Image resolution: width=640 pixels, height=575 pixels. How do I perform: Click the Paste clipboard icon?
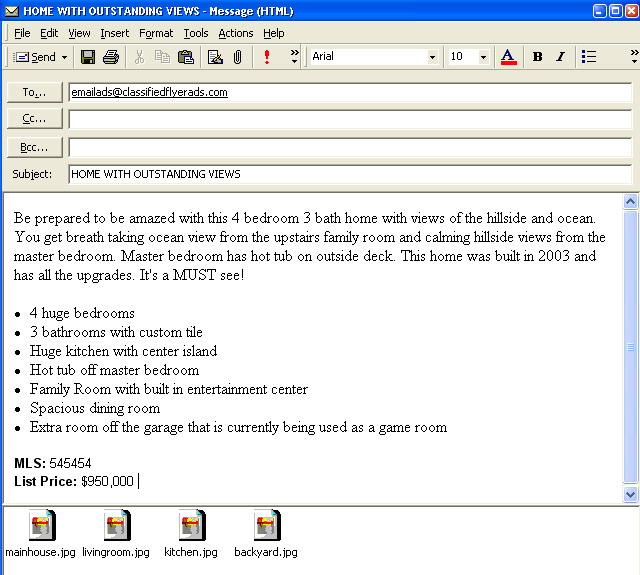[186, 57]
